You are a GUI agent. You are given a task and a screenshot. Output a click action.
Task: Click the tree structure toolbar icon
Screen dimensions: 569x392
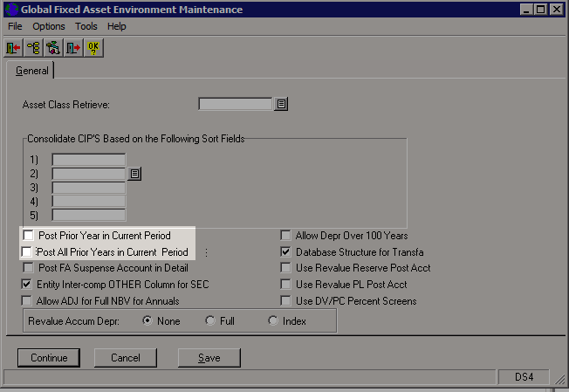pyautogui.click(x=33, y=47)
